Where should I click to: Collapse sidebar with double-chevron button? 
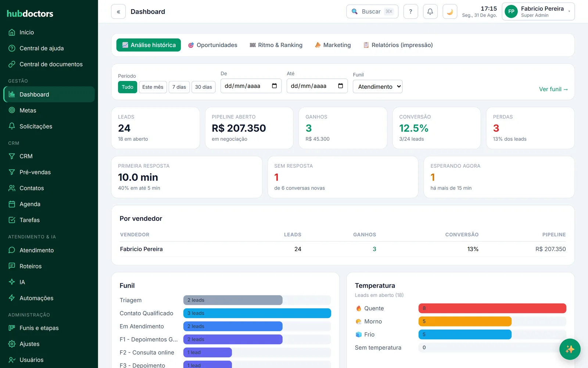tap(118, 12)
